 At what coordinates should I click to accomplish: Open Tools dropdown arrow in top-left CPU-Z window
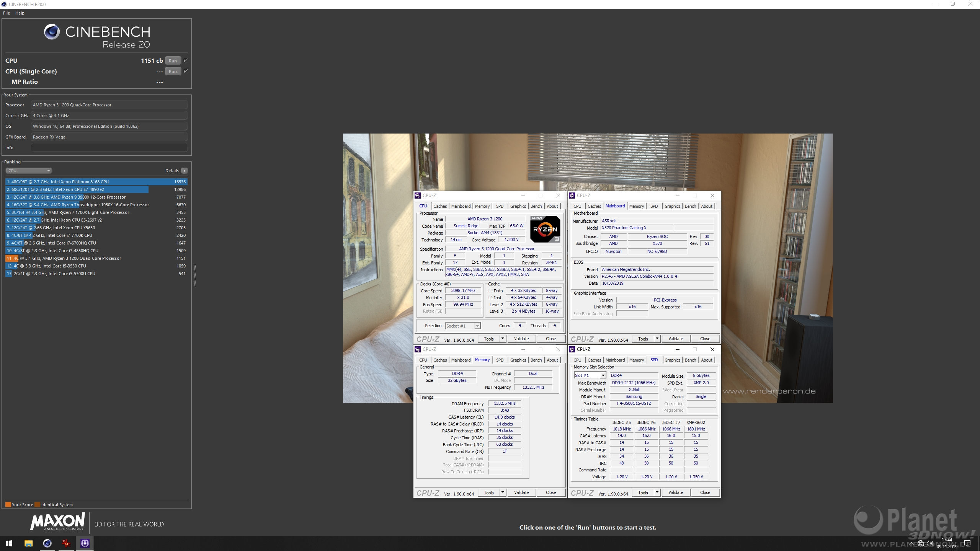503,339
